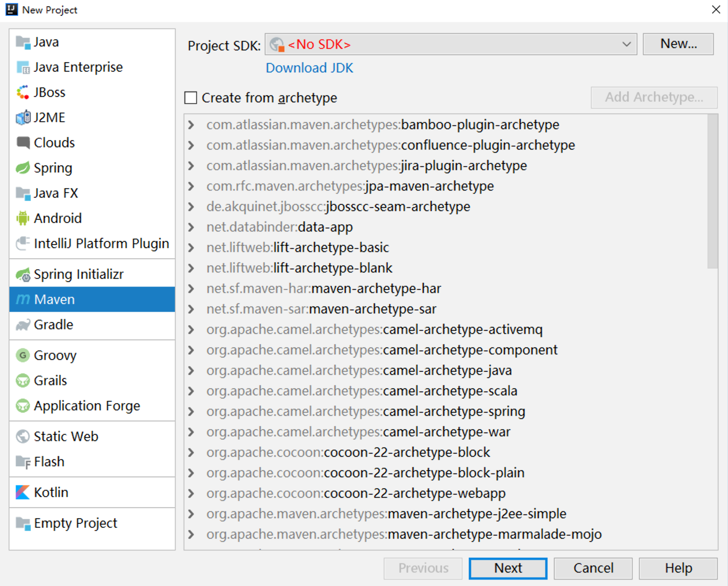Expand lift-archetype-basic node
Screen dimensions: 728x586
191,248
